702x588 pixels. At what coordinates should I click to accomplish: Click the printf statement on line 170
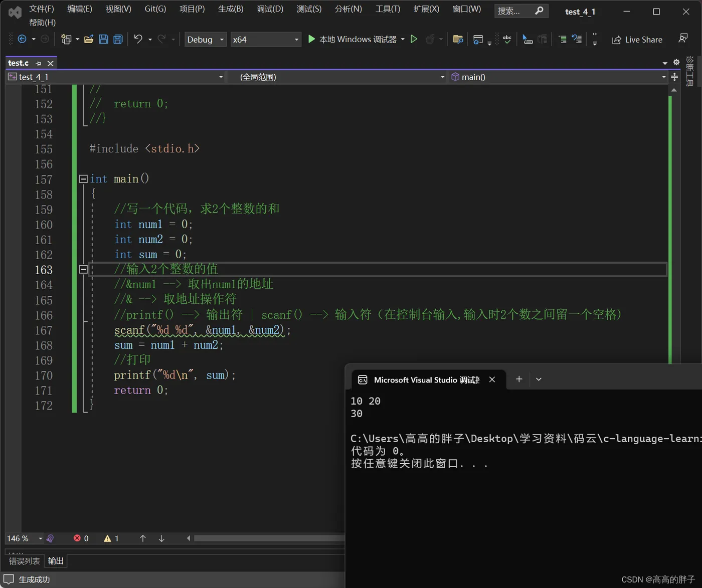[x=174, y=375]
